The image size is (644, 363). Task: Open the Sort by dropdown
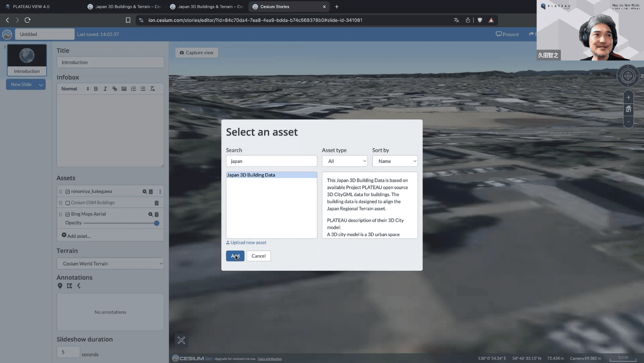[x=395, y=161]
